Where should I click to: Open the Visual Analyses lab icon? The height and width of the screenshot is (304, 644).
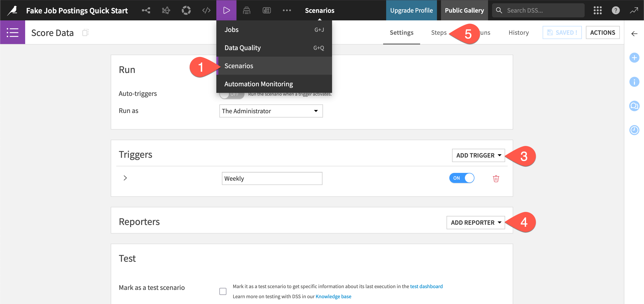pos(166,10)
